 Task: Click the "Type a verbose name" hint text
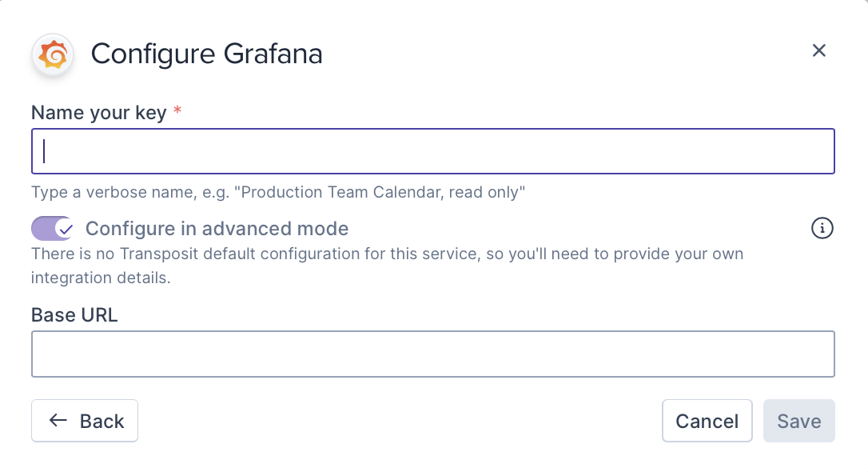pyautogui.click(x=277, y=193)
